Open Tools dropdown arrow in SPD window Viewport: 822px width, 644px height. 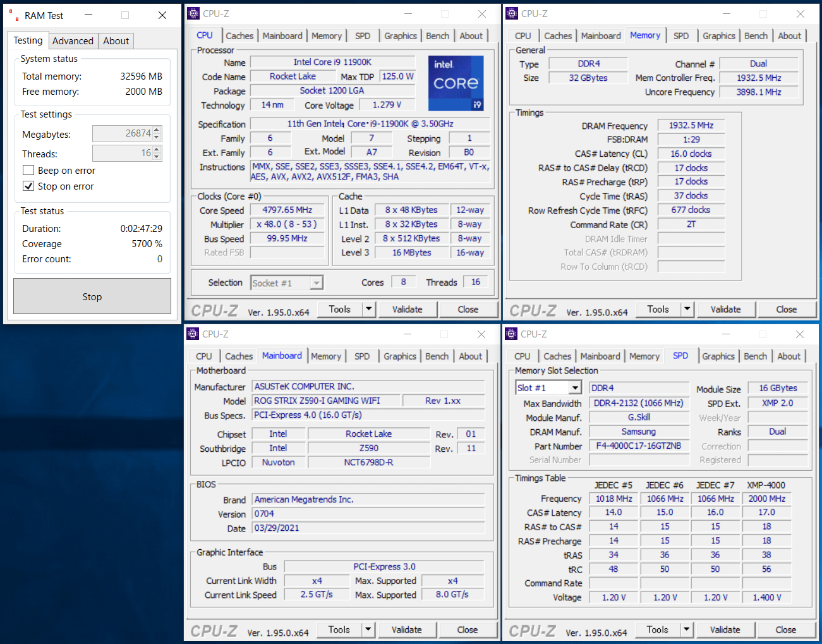686,629
